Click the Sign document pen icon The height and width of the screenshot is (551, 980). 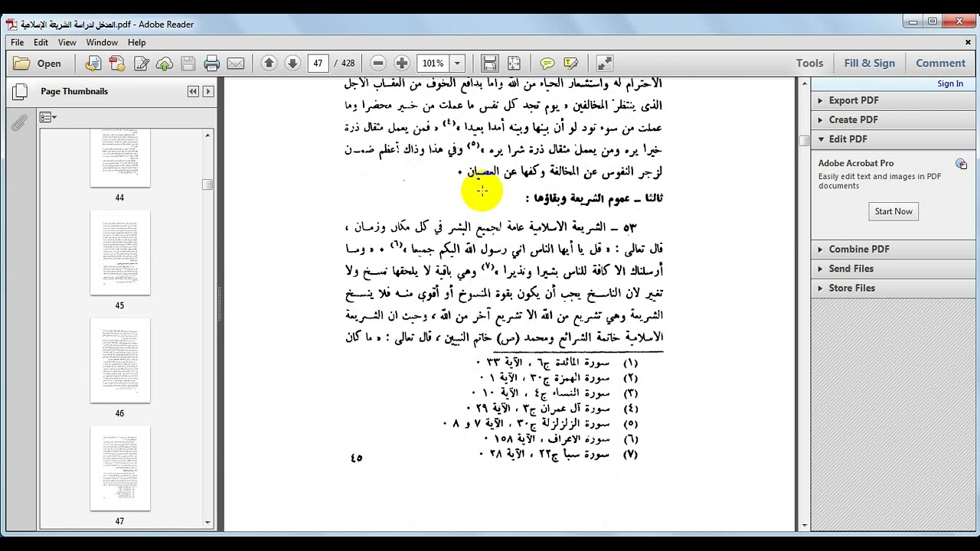click(141, 64)
